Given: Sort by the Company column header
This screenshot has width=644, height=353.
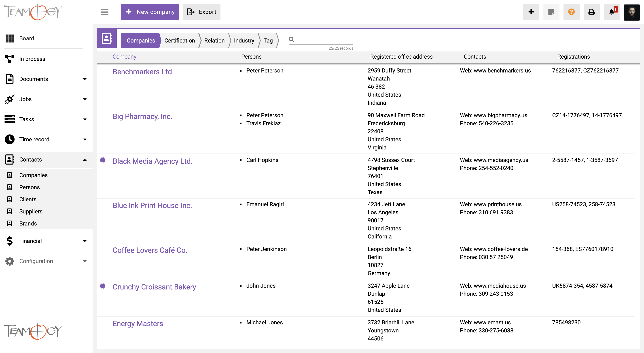Looking at the screenshot, I should 125,57.
